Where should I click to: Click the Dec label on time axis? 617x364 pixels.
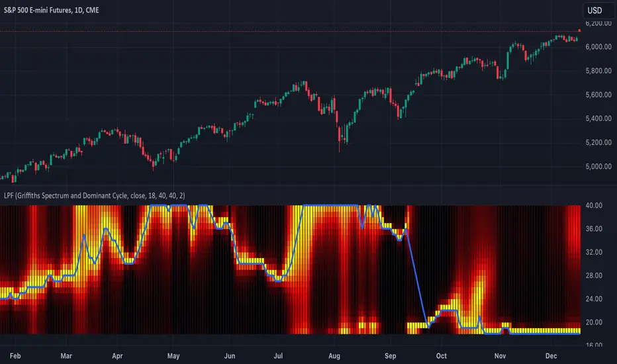[x=551, y=356]
